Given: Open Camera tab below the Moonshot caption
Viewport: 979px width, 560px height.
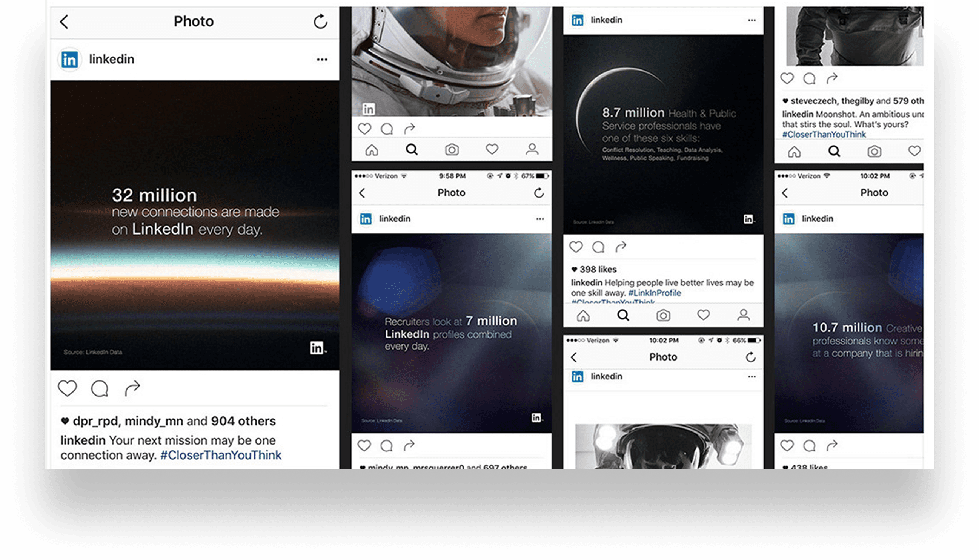Looking at the screenshot, I should click(x=874, y=152).
